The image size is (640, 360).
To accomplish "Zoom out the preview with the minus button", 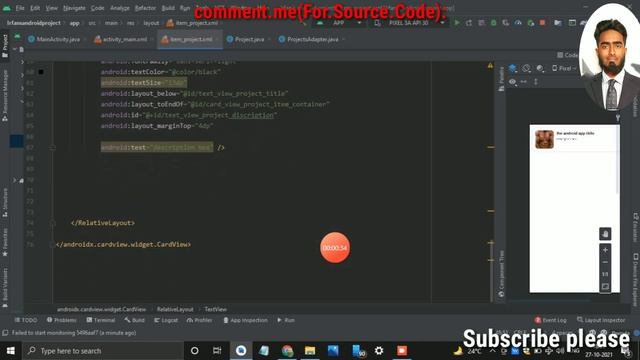I will click(605, 262).
